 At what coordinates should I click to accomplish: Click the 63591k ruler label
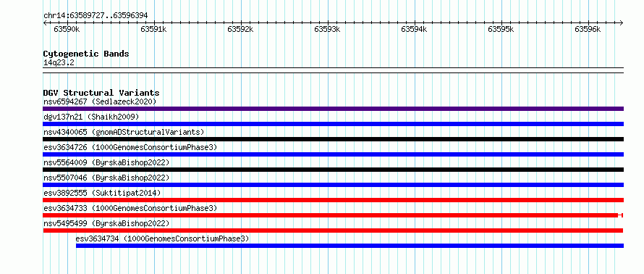(x=153, y=29)
